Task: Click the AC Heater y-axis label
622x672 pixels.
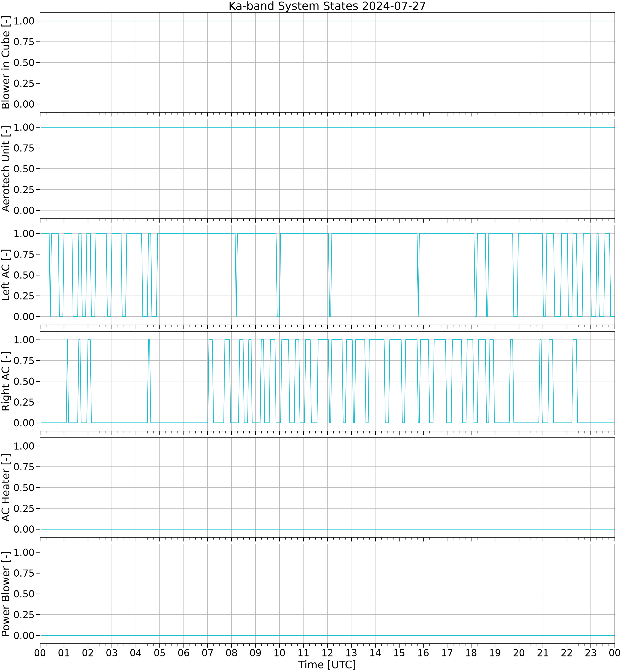Action: pyautogui.click(x=6, y=487)
